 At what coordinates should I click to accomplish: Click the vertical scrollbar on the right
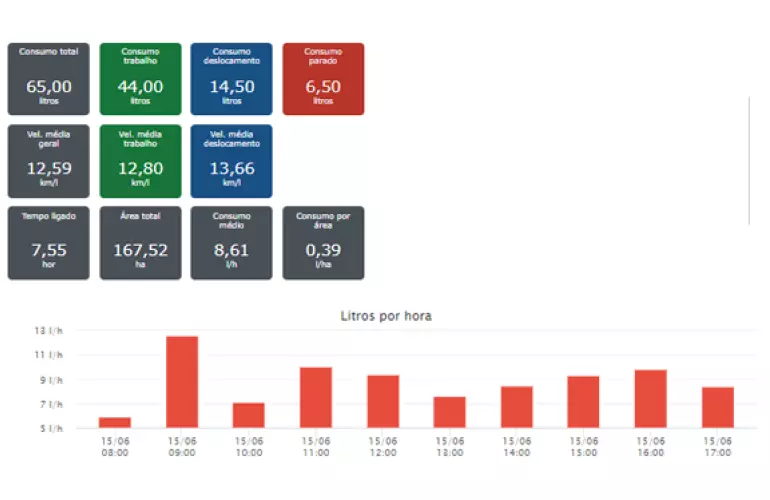pos(749,160)
